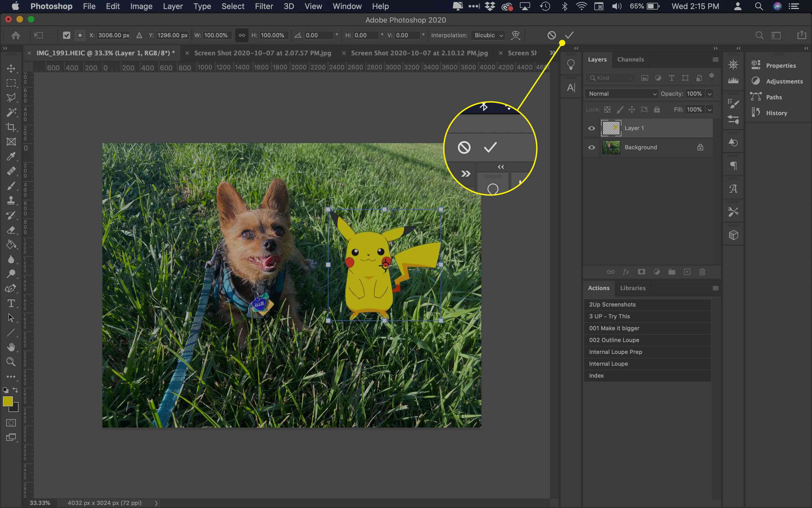Open the Interpolation Bicubic dropdown
This screenshot has width=812, height=508.
[488, 35]
